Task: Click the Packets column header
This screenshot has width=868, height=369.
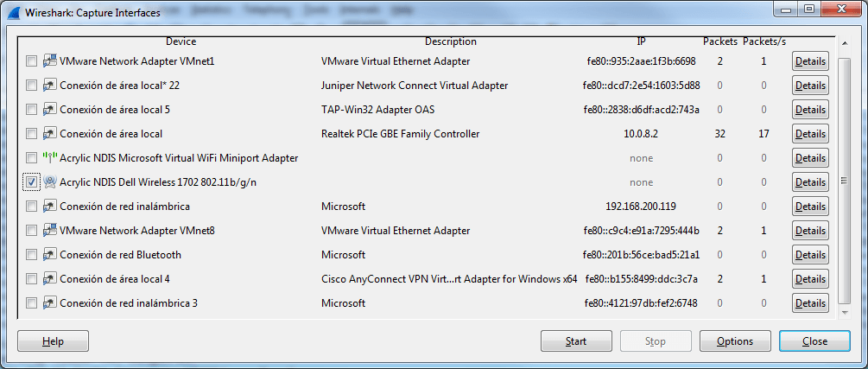Action: point(720,41)
